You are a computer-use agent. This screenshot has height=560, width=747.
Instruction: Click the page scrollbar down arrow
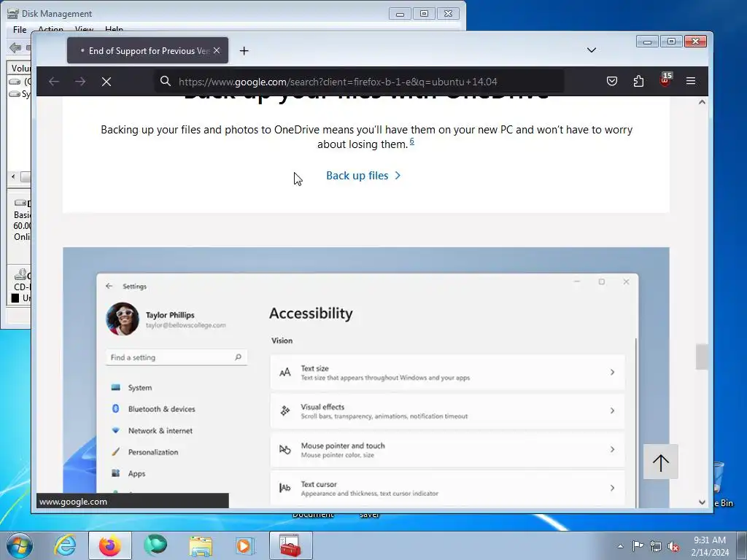[702, 502]
